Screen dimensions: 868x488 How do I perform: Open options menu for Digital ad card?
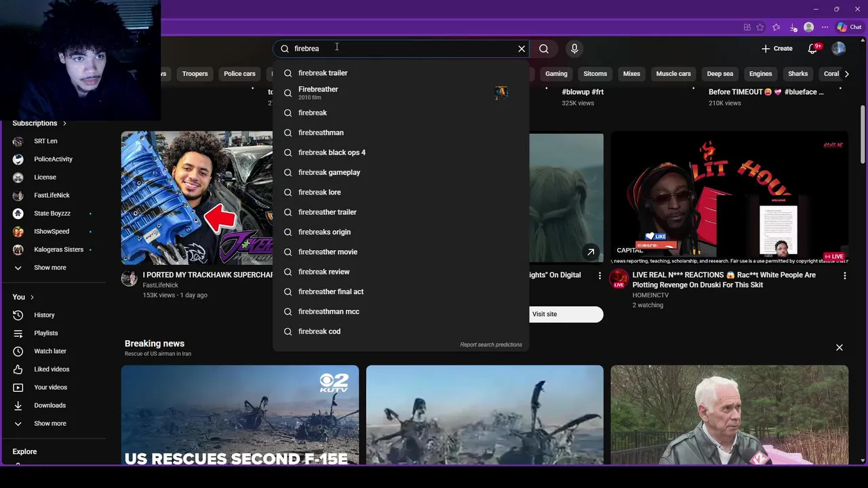tap(599, 276)
